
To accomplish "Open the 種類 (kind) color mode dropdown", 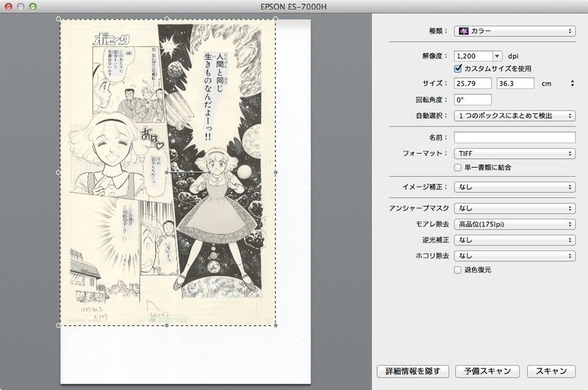I will pyautogui.click(x=514, y=31).
